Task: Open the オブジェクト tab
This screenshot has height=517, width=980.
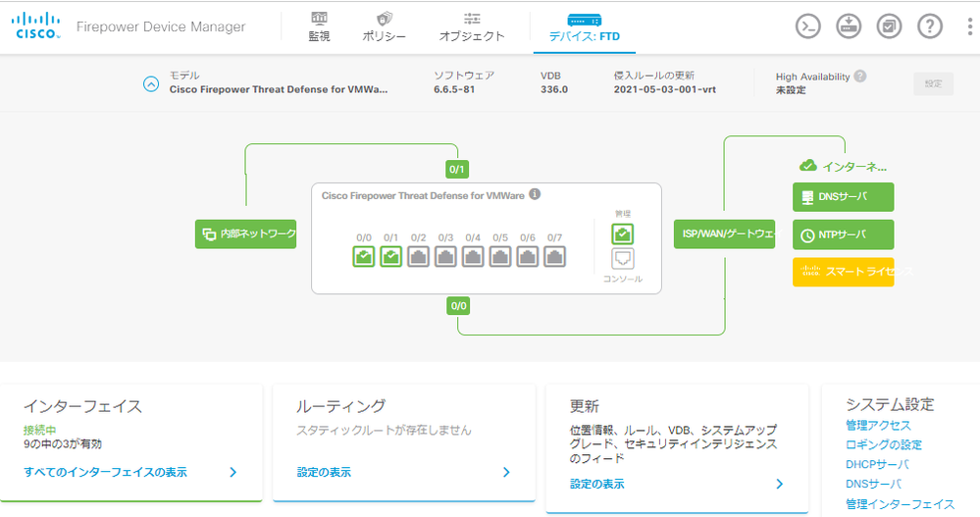Action: coord(472,26)
